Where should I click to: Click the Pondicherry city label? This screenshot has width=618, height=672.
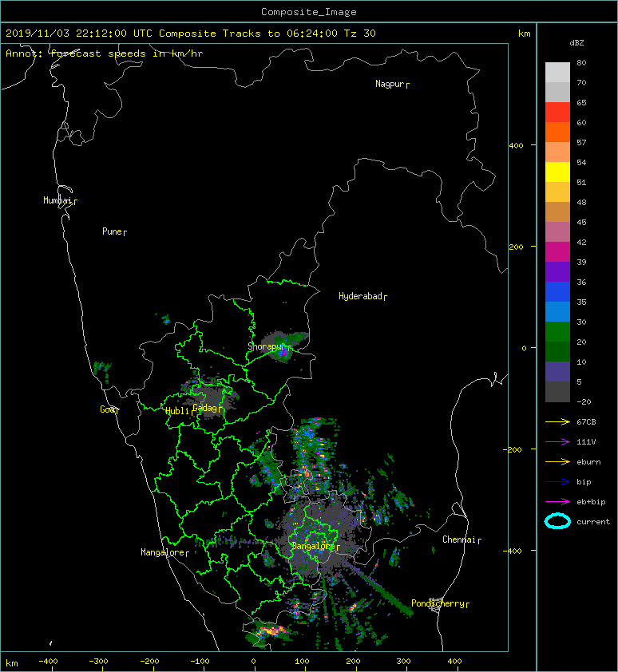click(438, 603)
